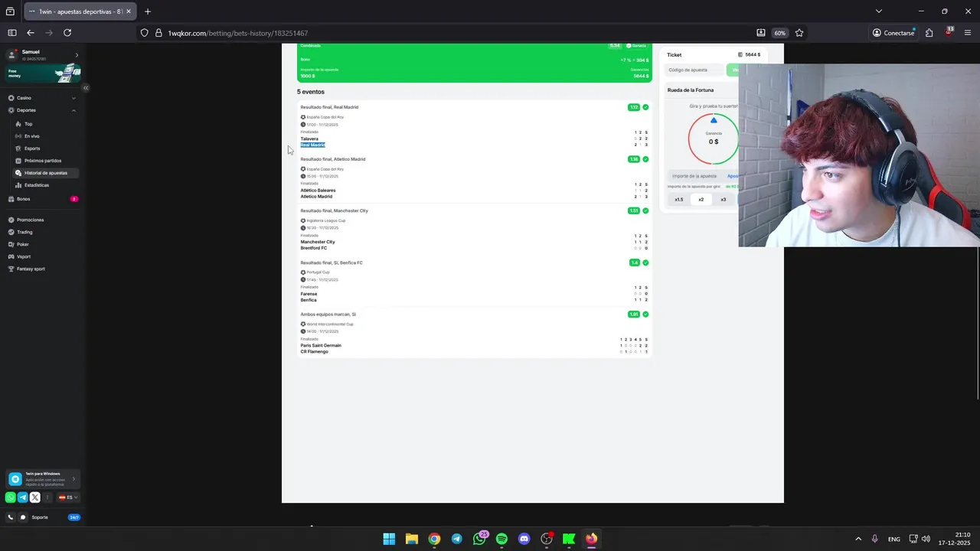Click the Rueda de la Fortuna wheel

[714, 139]
